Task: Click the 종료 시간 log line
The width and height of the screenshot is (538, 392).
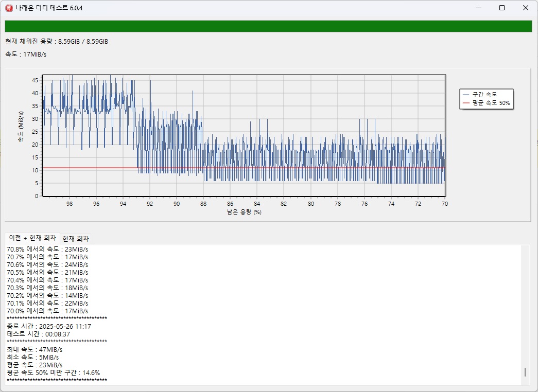Action: pyautogui.click(x=49, y=326)
